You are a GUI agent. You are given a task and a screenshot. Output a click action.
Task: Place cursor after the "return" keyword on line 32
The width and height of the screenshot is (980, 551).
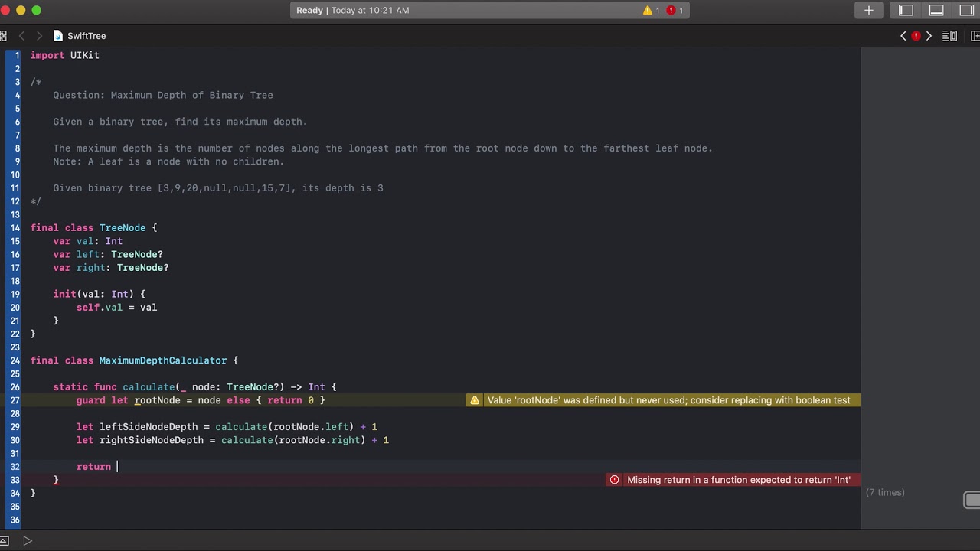117,467
